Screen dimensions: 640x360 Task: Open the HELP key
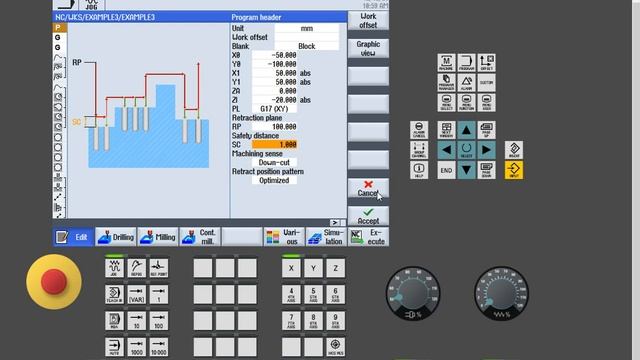(x=419, y=170)
